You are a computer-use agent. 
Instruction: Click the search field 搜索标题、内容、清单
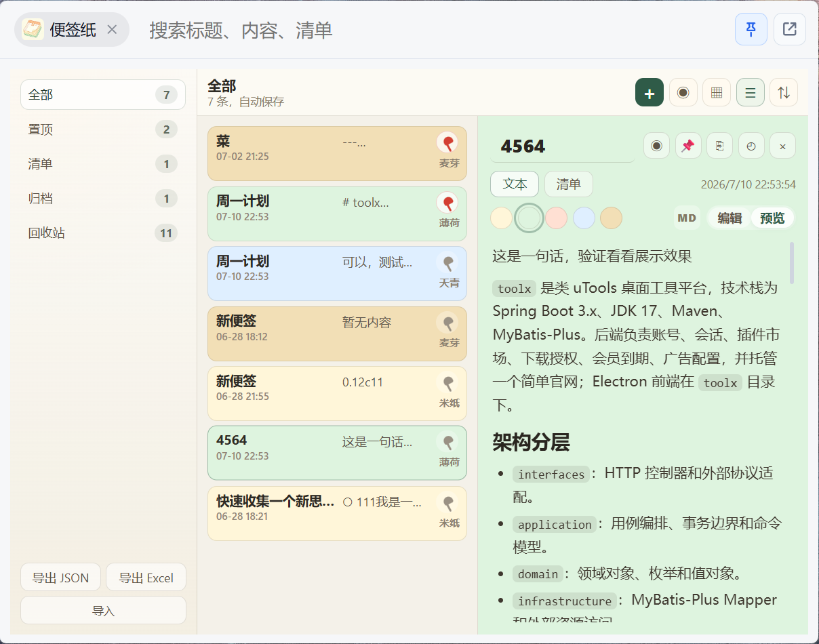(x=434, y=30)
